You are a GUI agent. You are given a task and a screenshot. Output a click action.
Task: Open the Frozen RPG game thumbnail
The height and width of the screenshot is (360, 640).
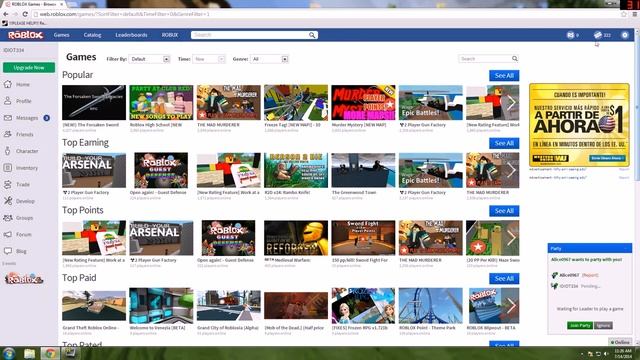(x=363, y=305)
